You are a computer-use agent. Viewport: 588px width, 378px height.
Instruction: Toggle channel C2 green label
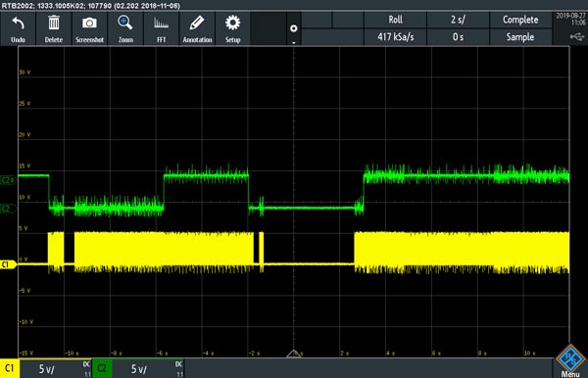point(102,368)
